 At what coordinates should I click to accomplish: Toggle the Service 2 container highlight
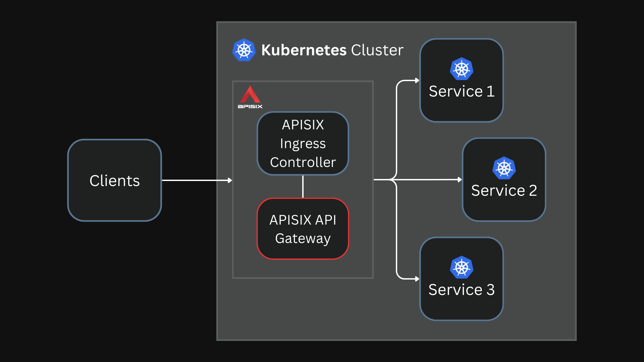(x=503, y=180)
